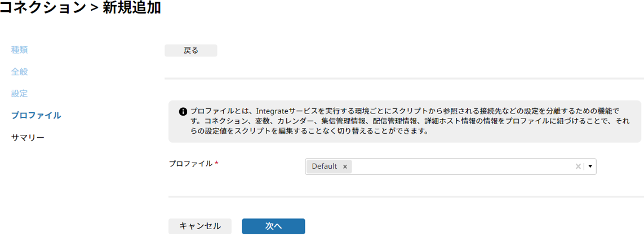Proceed with the 次へ button
Viewport: 644px width, 241px height.
(x=273, y=226)
